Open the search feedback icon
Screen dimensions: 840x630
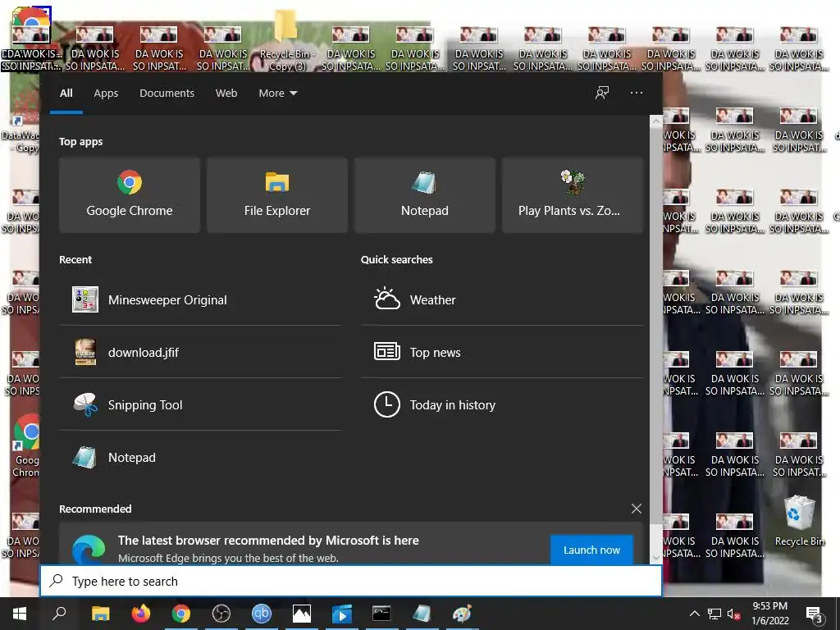(602, 93)
